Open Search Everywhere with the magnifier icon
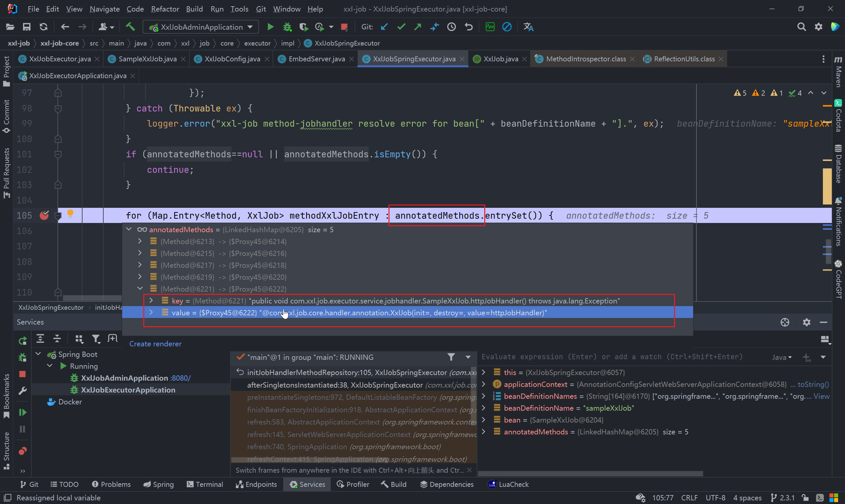Image resolution: width=845 pixels, height=504 pixels. tap(801, 27)
